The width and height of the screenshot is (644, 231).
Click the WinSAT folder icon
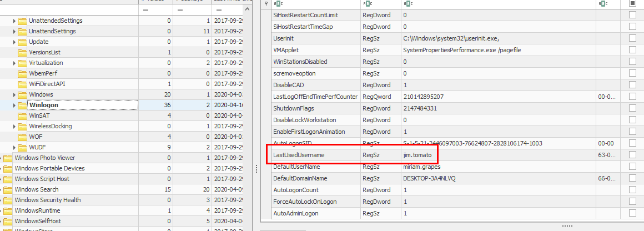pos(22,115)
